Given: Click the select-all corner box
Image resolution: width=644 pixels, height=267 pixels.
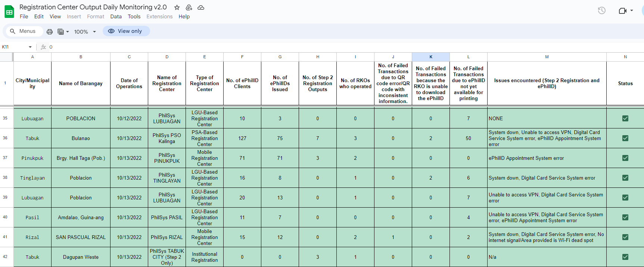Looking at the screenshot, I should [6, 57].
